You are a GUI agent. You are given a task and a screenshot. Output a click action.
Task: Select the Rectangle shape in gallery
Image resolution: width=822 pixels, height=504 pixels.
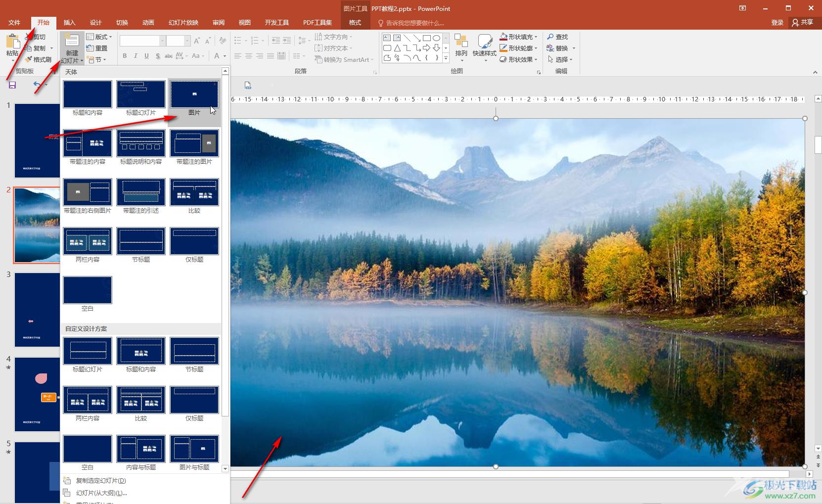pyautogui.click(x=426, y=38)
